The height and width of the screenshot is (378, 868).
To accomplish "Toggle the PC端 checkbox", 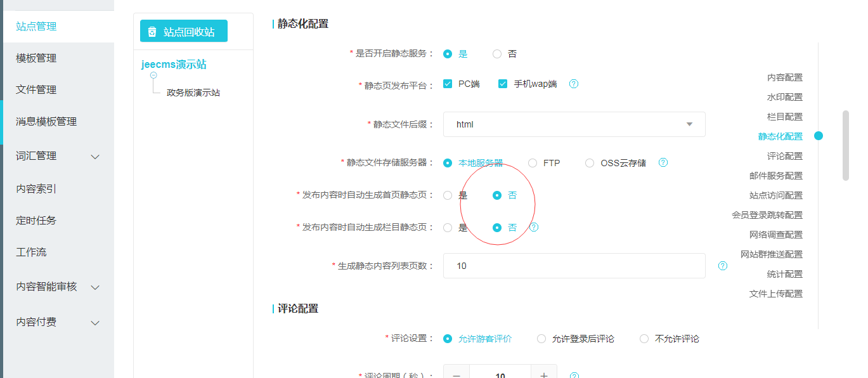I will pos(448,84).
